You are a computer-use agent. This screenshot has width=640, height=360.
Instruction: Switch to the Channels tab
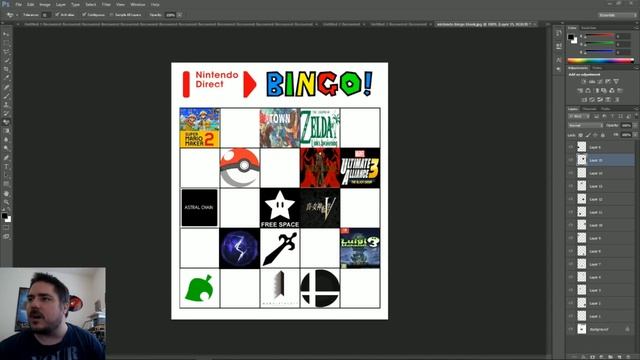(x=589, y=109)
